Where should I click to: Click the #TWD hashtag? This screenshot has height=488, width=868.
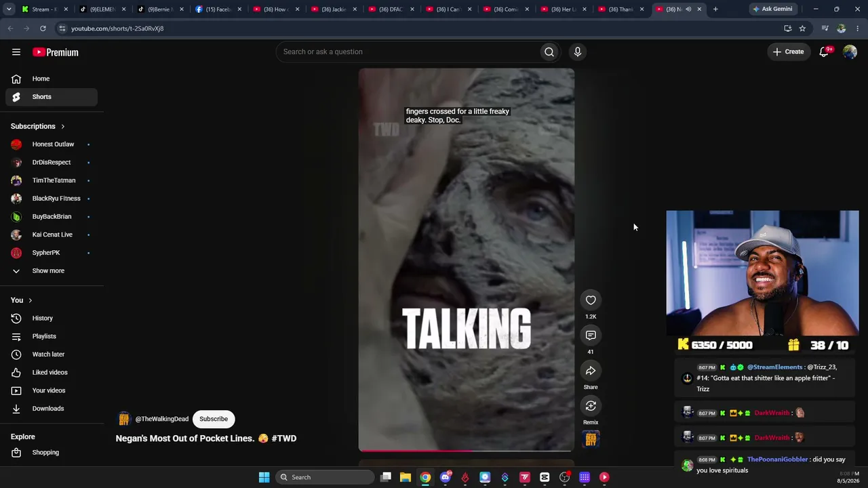pyautogui.click(x=283, y=439)
